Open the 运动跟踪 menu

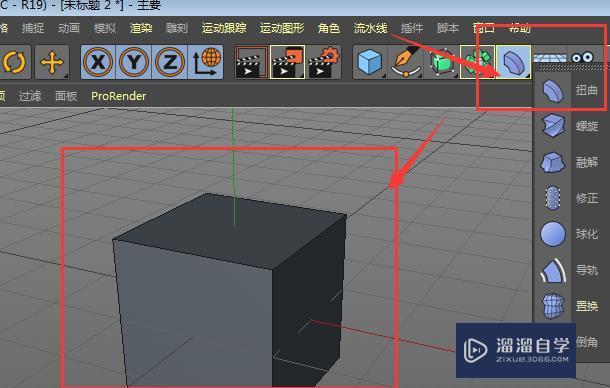(x=224, y=28)
